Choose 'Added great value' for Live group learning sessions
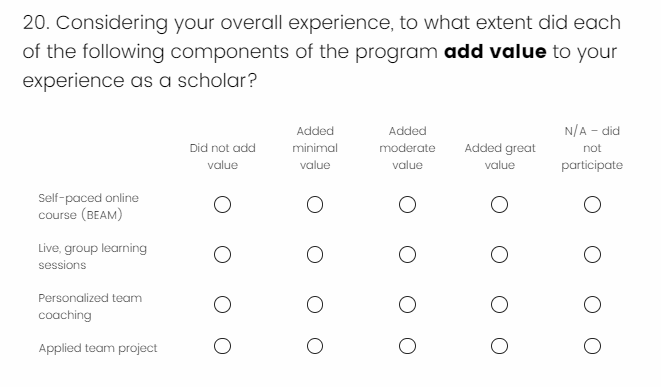661x387 pixels. pyautogui.click(x=500, y=255)
